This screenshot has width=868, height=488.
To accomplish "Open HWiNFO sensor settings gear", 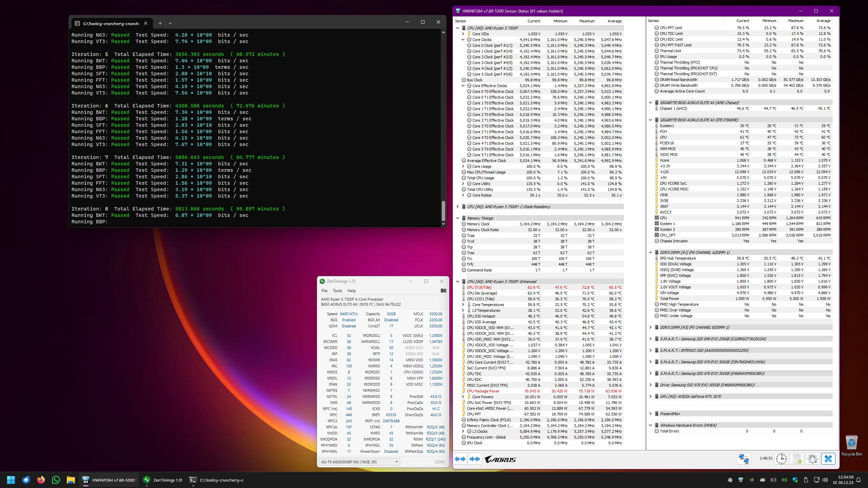I will tap(812, 459).
